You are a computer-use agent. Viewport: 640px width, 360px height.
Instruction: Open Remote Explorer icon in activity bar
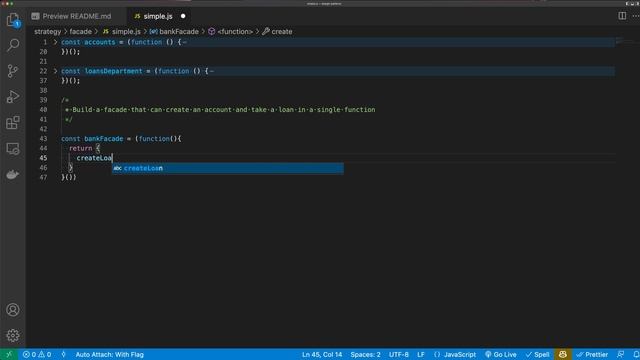tap(13, 149)
